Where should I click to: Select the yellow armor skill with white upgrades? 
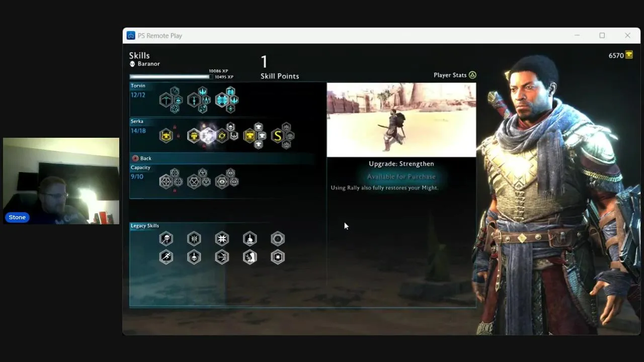point(250,135)
